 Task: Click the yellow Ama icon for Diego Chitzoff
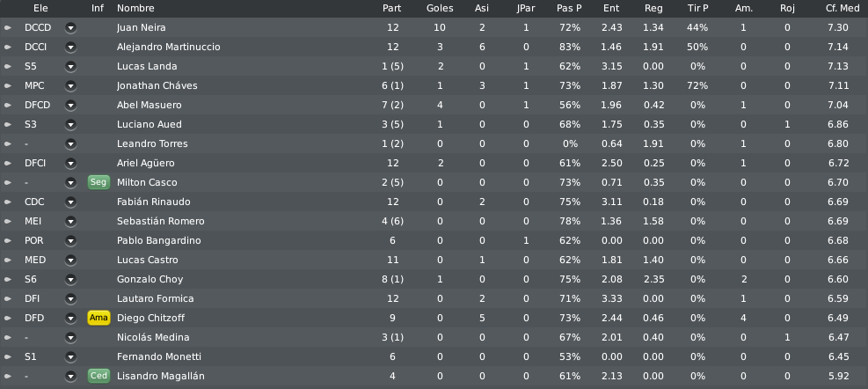click(98, 318)
